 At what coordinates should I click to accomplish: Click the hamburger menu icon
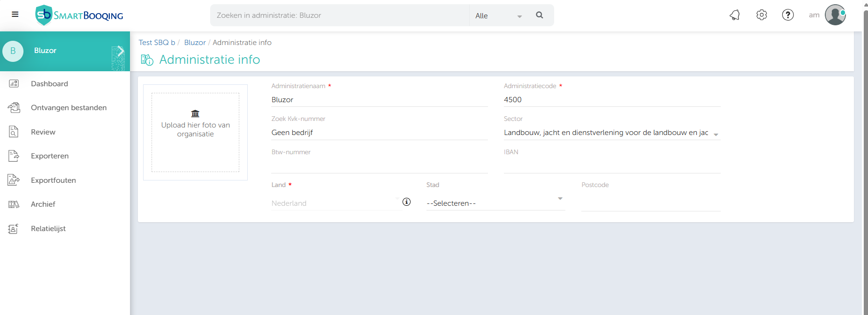(x=15, y=15)
